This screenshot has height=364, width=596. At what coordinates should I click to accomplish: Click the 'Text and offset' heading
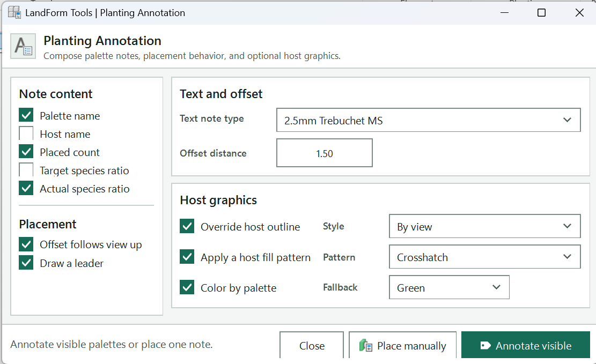point(221,94)
